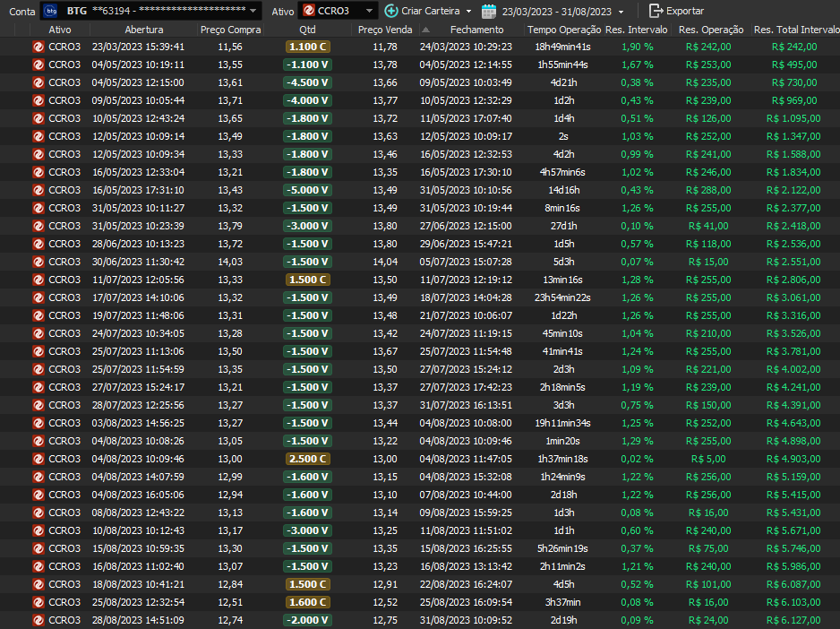
Task: Click the Criar Carteira plus icon
Action: (391, 11)
